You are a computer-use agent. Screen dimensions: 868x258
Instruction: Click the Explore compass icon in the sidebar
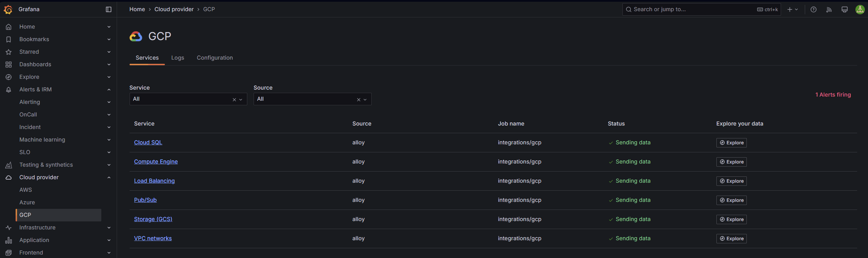tap(9, 77)
